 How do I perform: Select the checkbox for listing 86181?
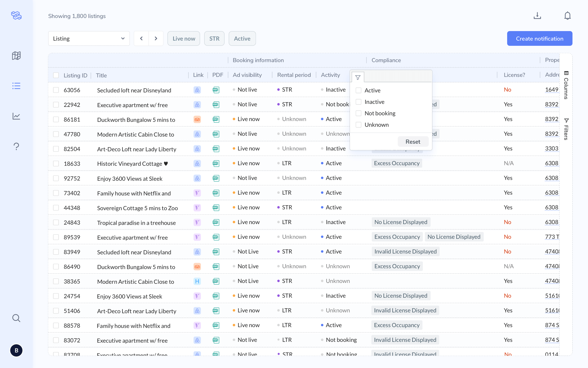tap(56, 119)
